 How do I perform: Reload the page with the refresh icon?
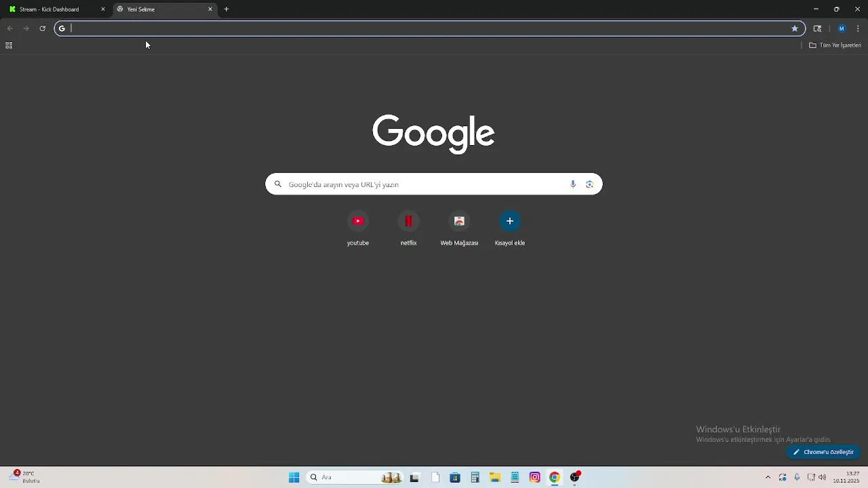(42, 28)
